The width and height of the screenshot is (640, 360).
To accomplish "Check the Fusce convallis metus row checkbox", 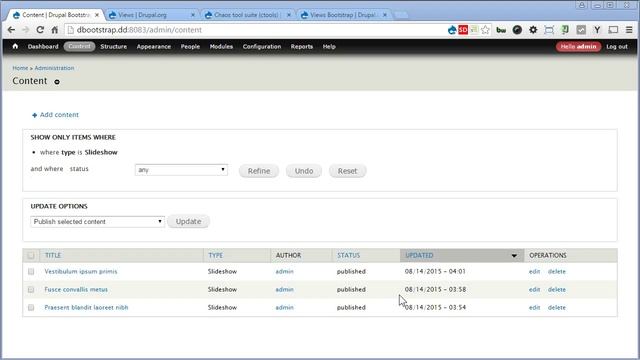I will click(x=31, y=289).
